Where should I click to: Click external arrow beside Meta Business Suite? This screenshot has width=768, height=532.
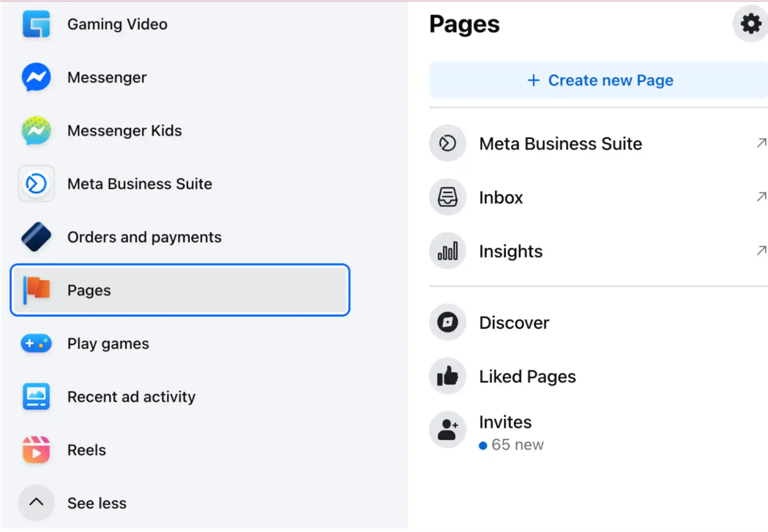coord(761,143)
